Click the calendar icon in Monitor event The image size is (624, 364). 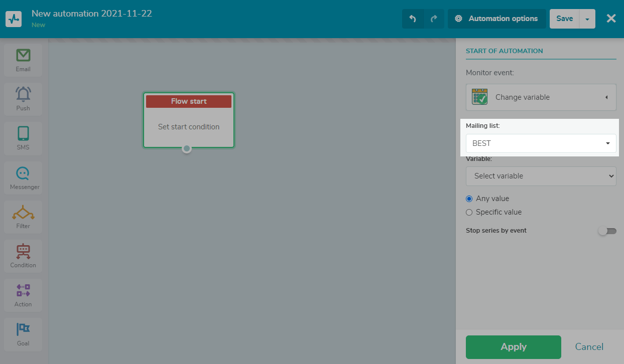point(480,96)
